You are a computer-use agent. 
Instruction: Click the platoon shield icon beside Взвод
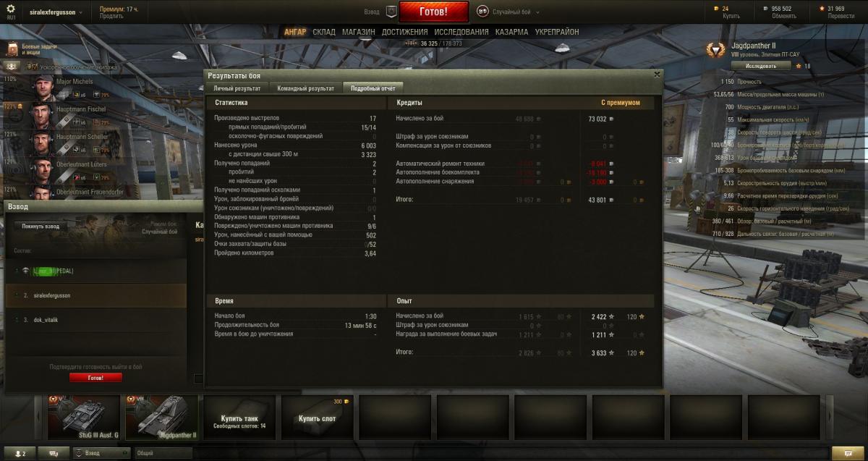coord(391,12)
